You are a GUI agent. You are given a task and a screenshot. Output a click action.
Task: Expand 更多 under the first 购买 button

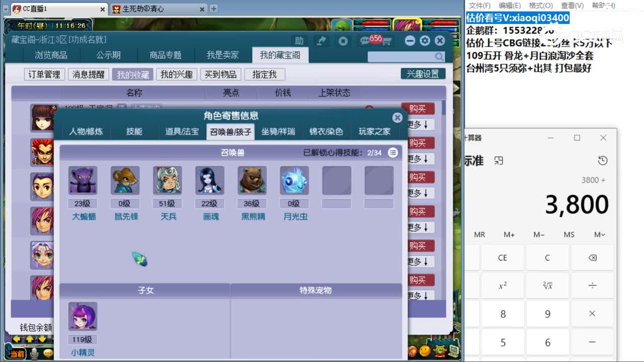[418, 124]
